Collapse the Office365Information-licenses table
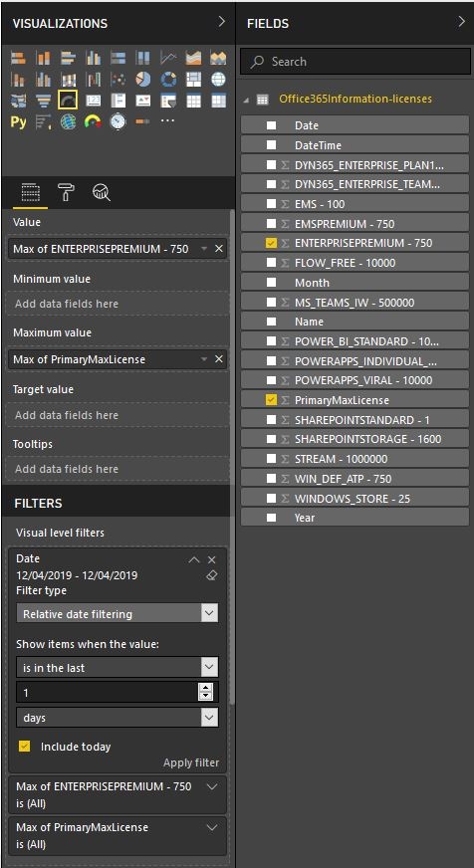The width and height of the screenshot is (474, 868). pos(246,100)
